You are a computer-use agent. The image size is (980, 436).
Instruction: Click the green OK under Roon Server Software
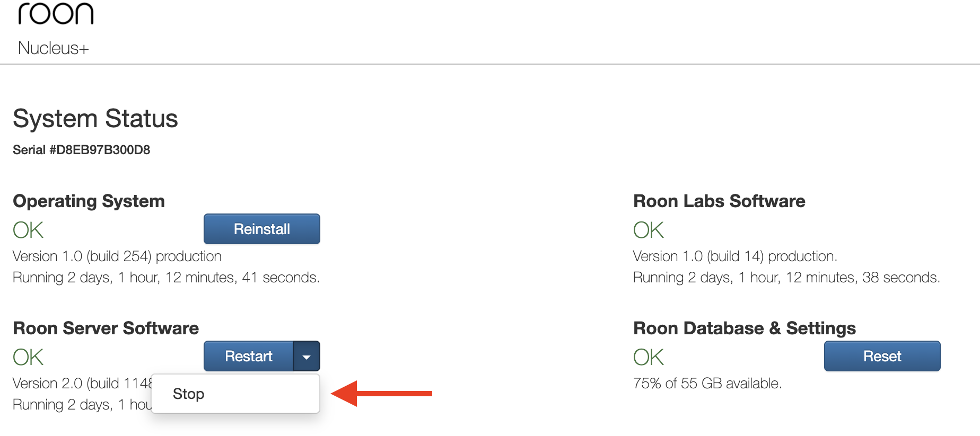[28, 356]
